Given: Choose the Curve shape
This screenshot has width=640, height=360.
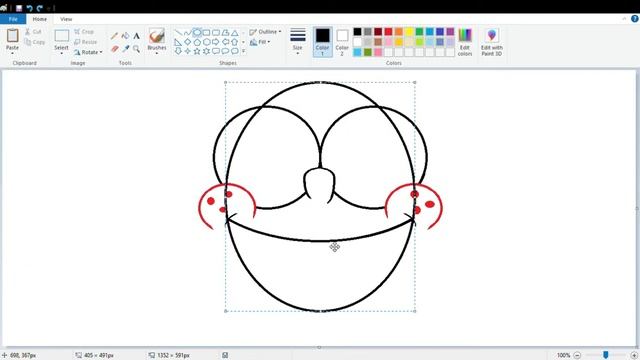Looking at the screenshot, I should [x=187, y=33].
